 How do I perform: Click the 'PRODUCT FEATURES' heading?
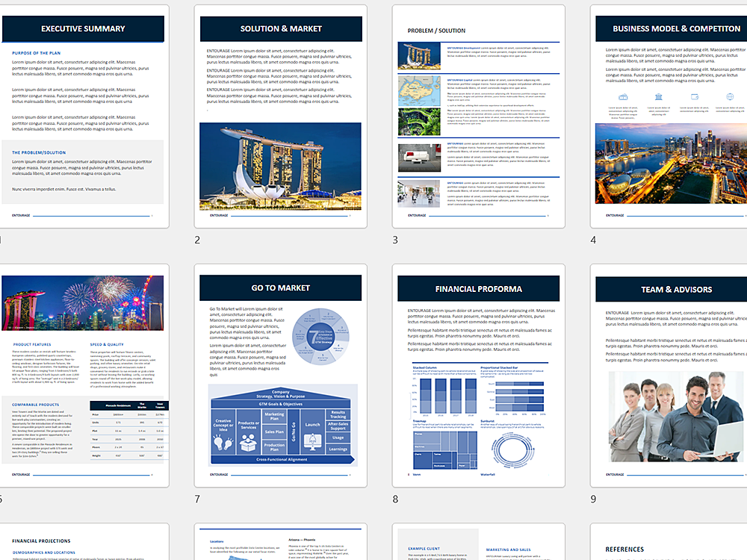[x=32, y=344]
